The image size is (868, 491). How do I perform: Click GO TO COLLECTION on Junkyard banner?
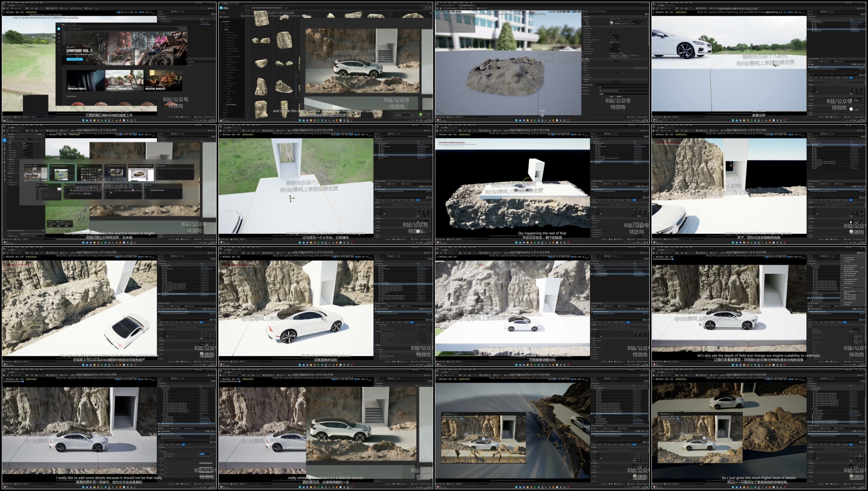pos(74,59)
